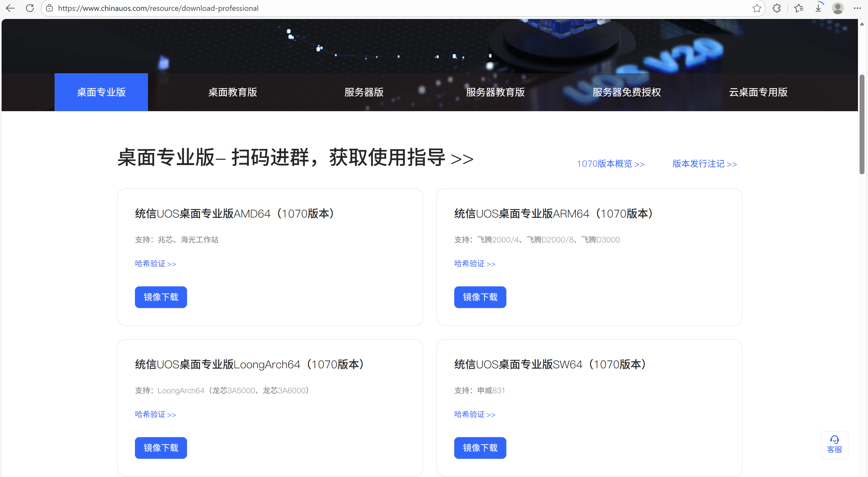
Task: Click the user profile avatar
Action: pos(838,8)
